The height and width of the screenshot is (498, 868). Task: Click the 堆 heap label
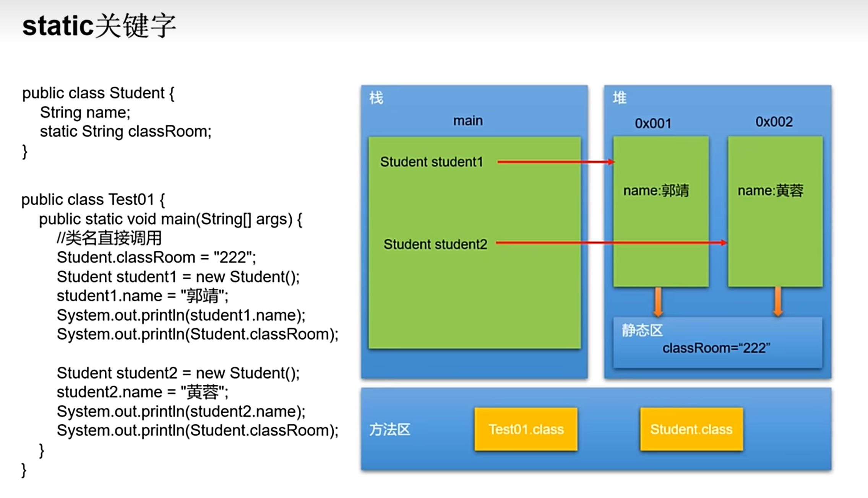[x=620, y=98]
